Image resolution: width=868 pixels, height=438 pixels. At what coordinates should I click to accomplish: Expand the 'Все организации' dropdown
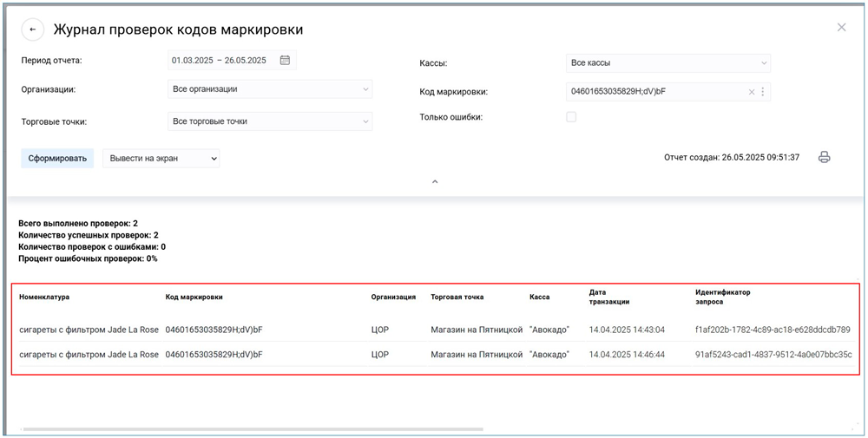tap(269, 89)
